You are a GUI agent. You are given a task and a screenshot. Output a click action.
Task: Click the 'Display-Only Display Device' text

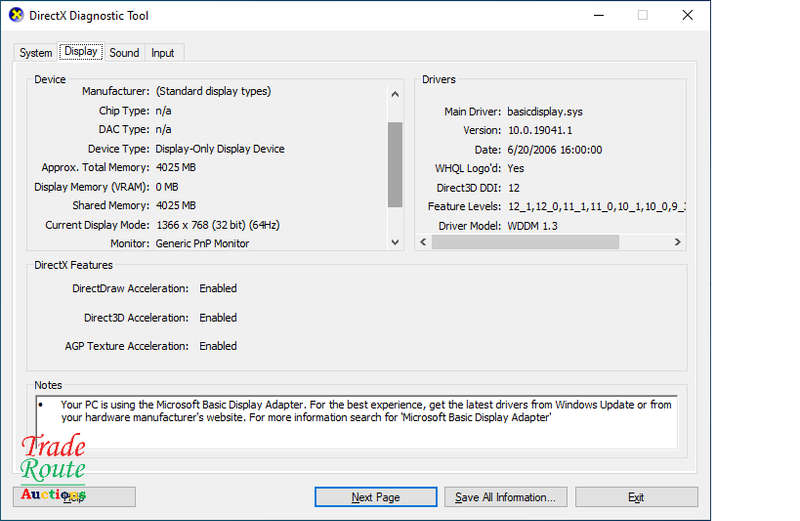220,149
